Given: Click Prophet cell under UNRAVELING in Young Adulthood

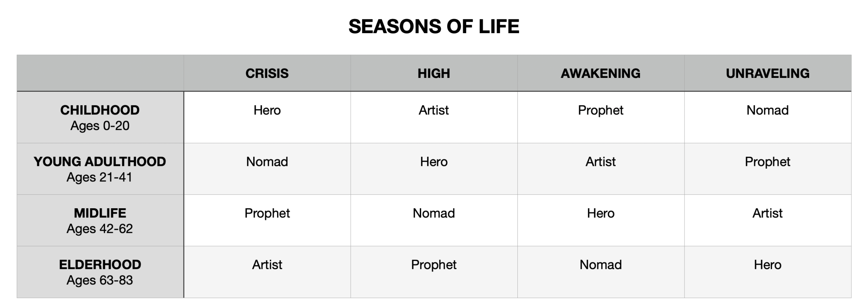Looking at the screenshot, I should (x=768, y=162).
